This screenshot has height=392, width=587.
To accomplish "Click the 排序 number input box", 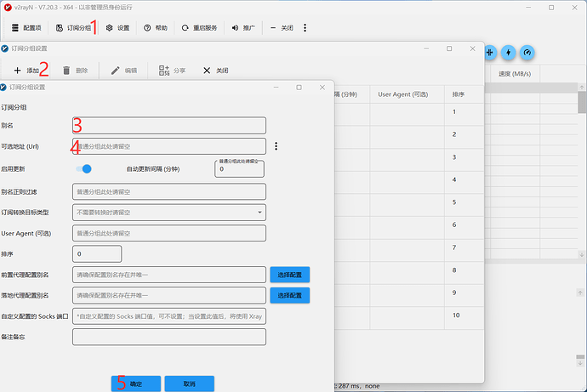I will [x=97, y=254].
